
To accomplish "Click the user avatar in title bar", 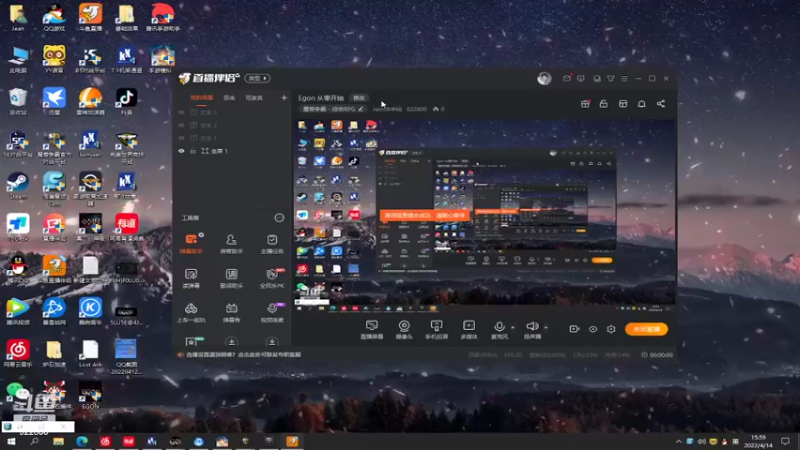I will [544, 79].
